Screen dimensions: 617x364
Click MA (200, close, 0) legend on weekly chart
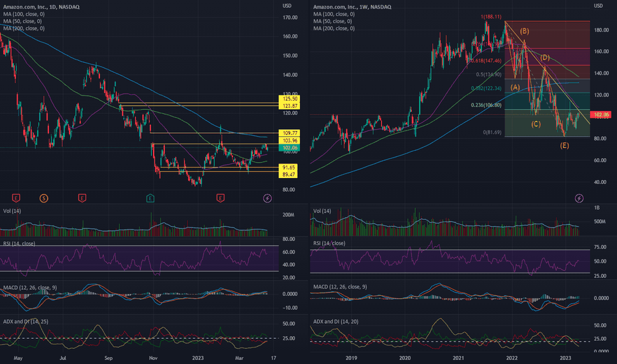(x=334, y=28)
